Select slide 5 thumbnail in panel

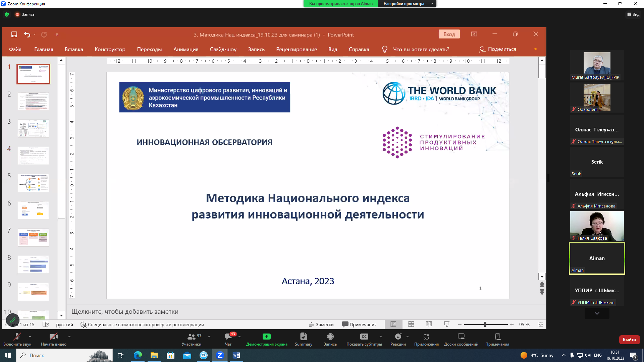(33, 183)
